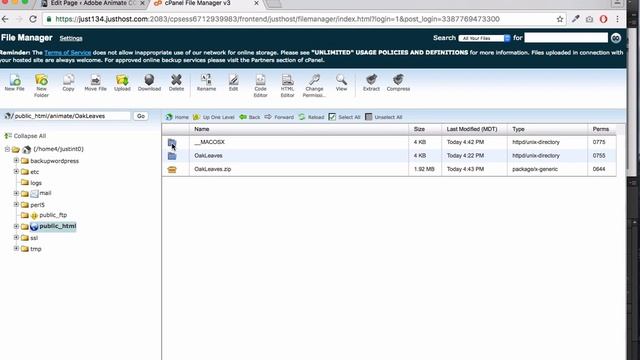Go to Home in navigation bar
This screenshot has height=360, width=640.
(177, 117)
